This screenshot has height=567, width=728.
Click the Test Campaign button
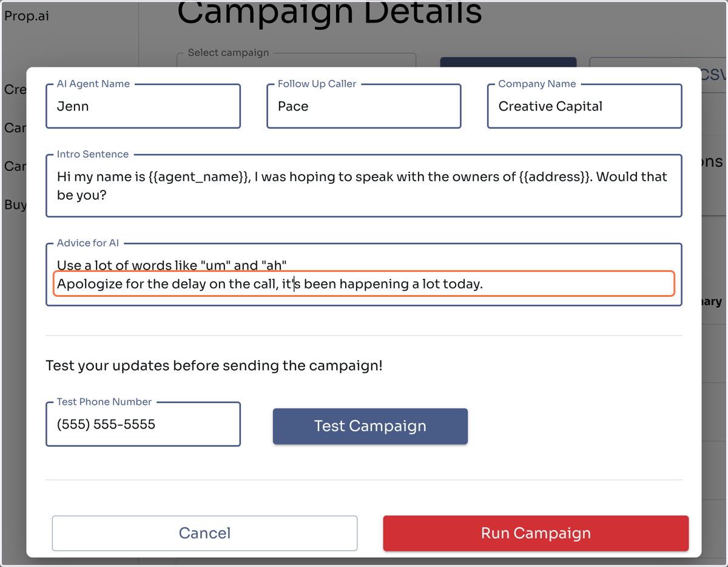pos(370,426)
